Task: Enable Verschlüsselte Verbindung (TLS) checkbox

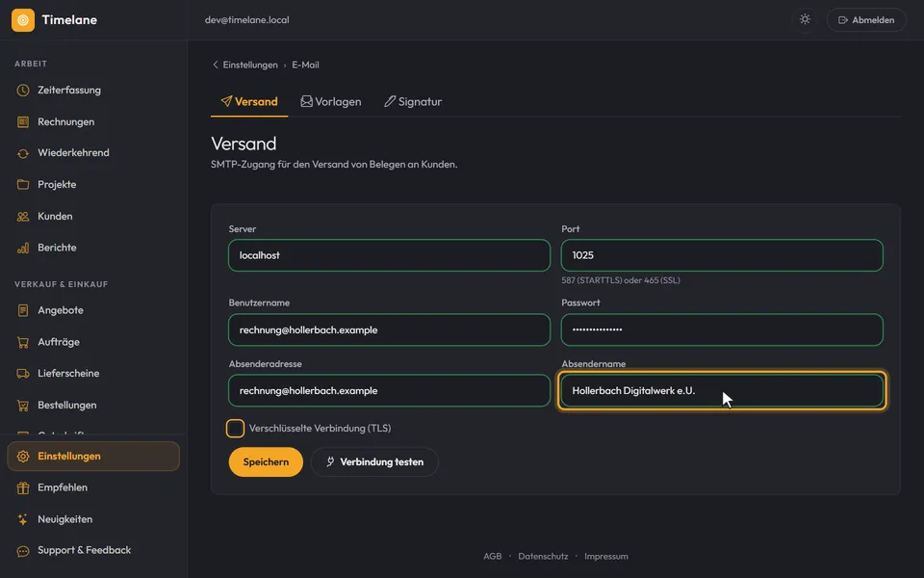Action: (235, 428)
